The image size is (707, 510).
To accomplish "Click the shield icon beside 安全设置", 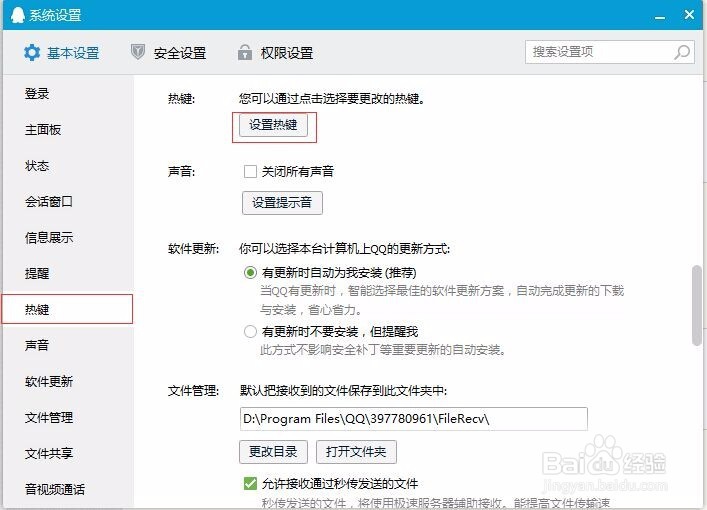I will click(x=138, y=52).
